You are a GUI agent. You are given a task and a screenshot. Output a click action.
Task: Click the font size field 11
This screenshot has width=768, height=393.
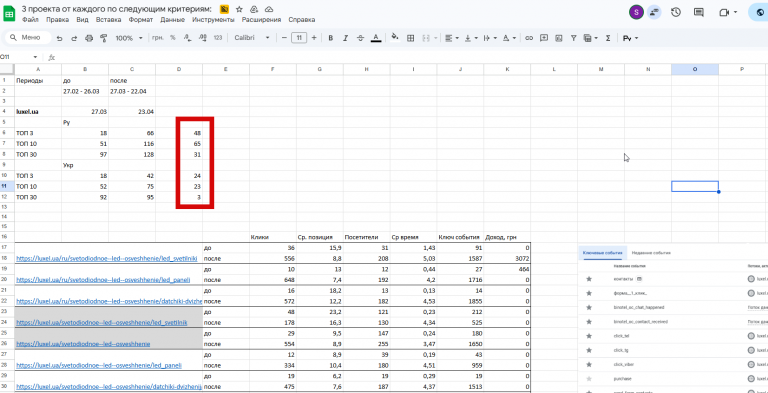[x=299, y=38]
